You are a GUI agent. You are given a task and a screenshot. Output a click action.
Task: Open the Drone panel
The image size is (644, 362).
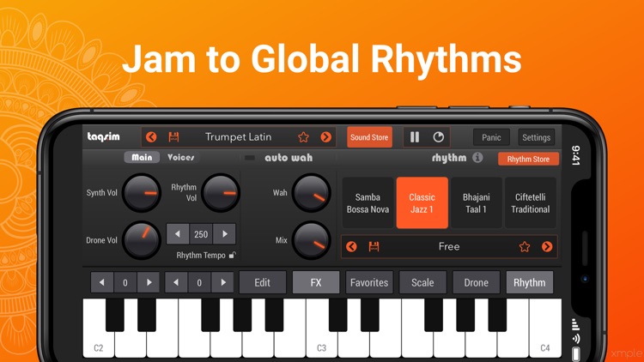(476, 282)
